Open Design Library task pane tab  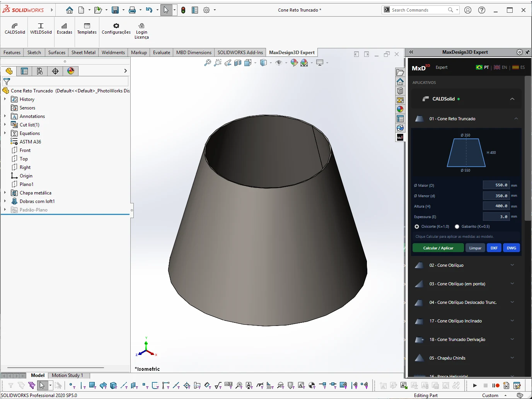coord(400,91)
